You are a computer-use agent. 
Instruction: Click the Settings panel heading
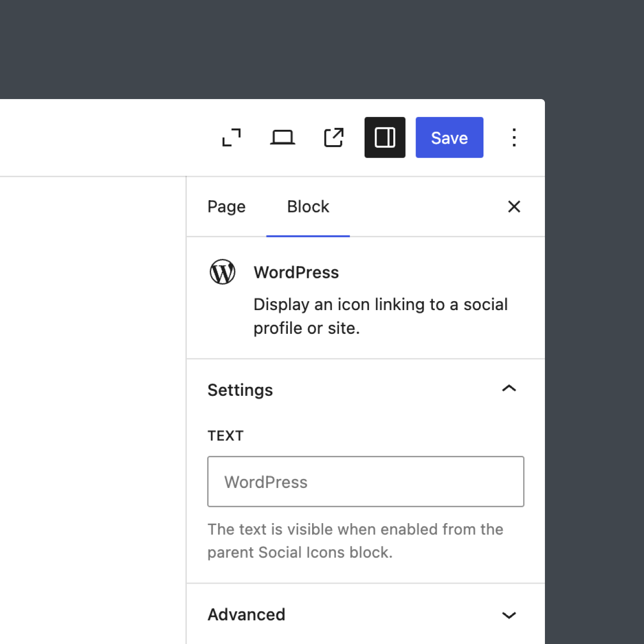(240, 390)
